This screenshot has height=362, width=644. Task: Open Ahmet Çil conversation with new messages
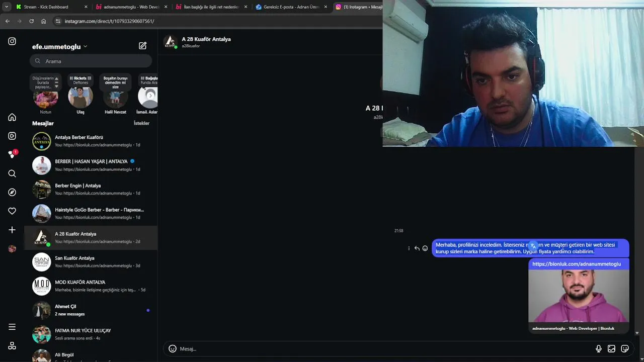point(91,310)
